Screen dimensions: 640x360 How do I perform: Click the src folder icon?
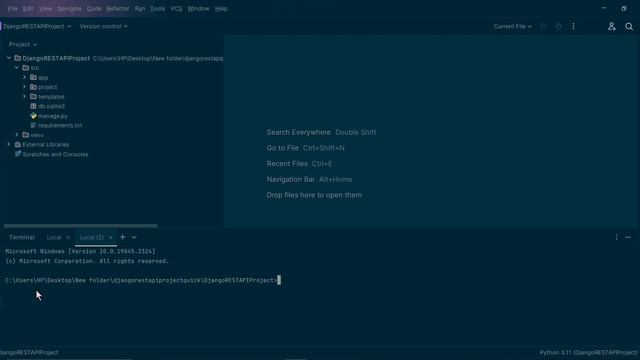[26, 67]
